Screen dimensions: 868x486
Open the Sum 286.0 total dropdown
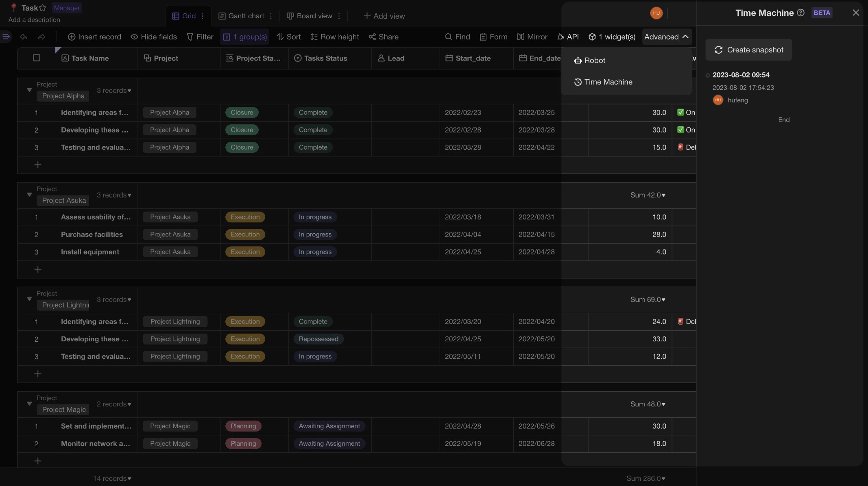tap(646, 479)
